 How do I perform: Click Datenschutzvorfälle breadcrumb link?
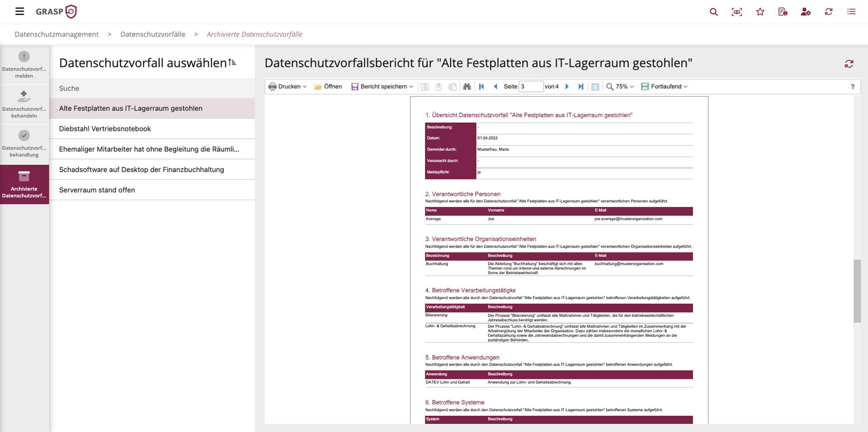pyautogui.click(x=153, y=34)
